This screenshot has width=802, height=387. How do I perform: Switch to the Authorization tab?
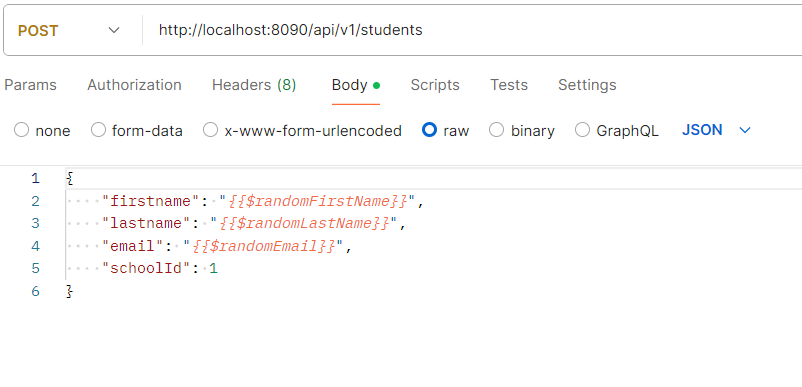coord(134,85)
